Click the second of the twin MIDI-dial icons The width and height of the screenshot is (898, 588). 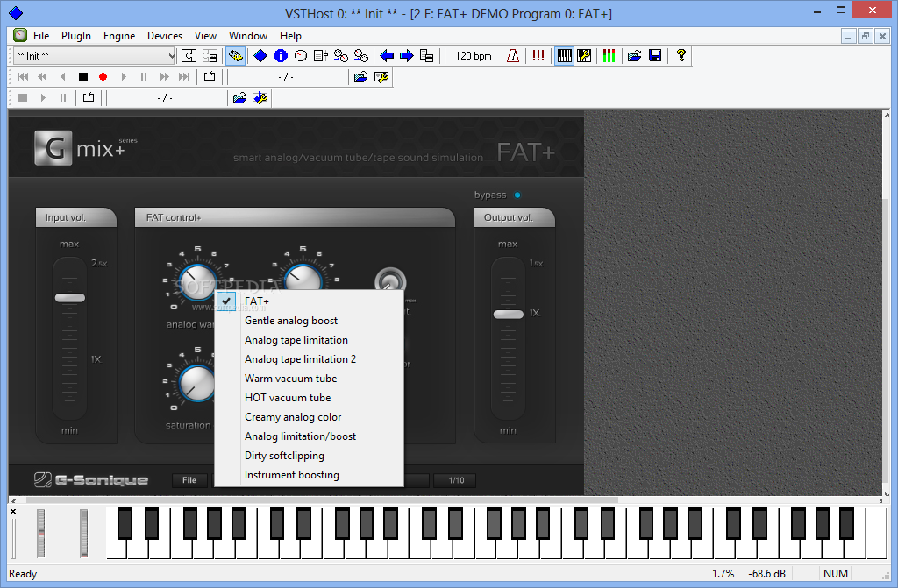click(360, 55)
